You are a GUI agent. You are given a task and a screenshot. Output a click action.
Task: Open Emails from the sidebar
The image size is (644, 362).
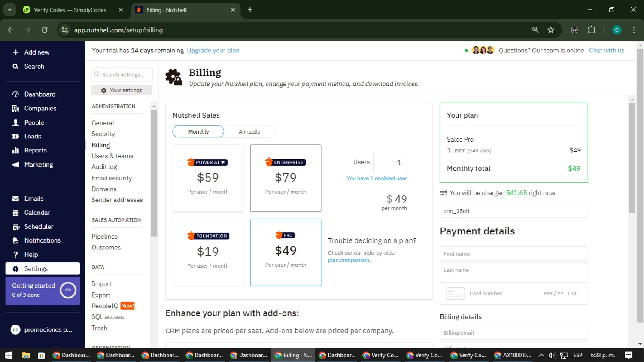tap(33, 198)
